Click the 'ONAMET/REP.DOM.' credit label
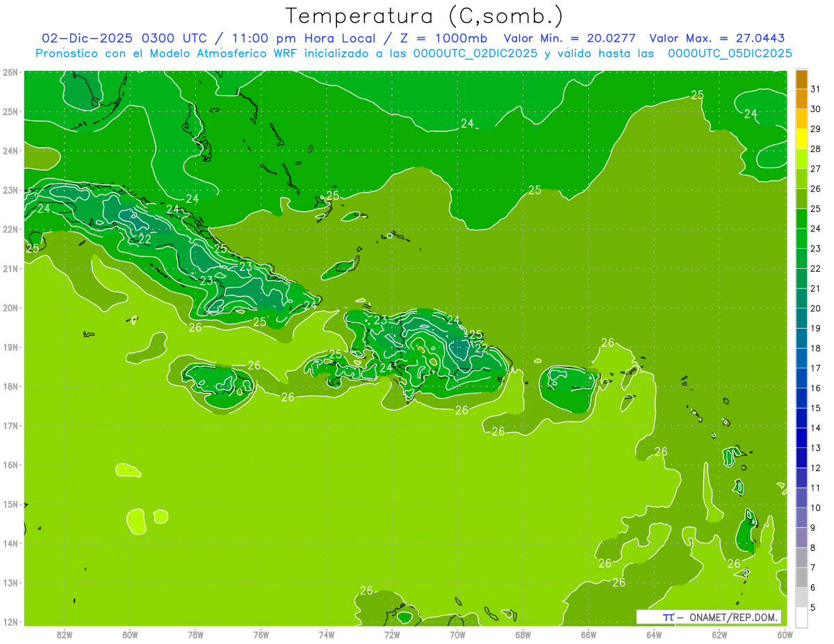The width and height of the screenshot is (834, 644). point(734,617)
